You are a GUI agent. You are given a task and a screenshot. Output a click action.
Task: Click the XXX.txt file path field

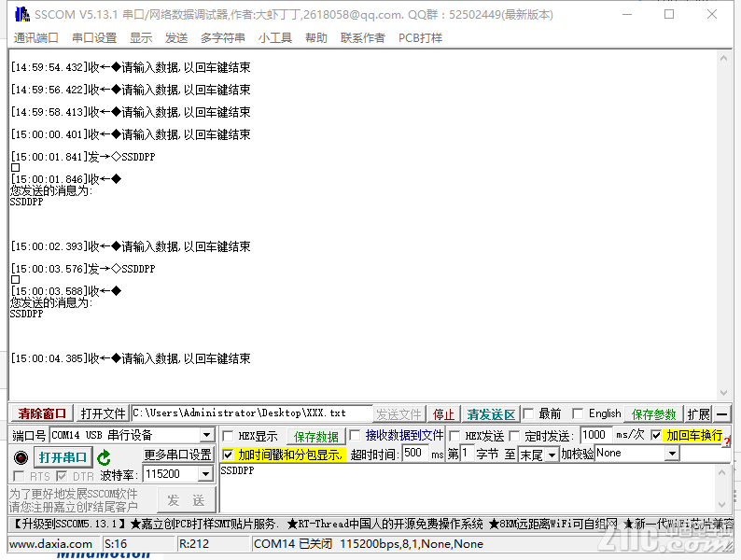(252, 413)
